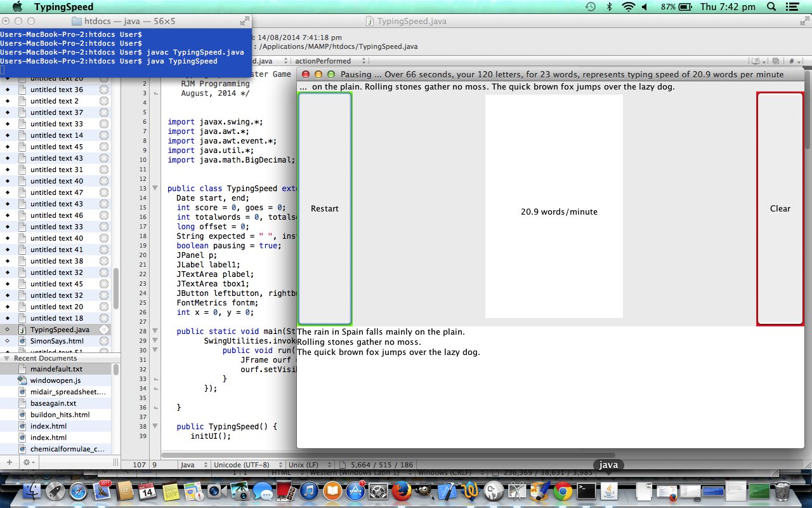Open the open-book markers toolbar icon
This screenshot has height=508, width=812.
pyautogui.click(x=756, y=61)
